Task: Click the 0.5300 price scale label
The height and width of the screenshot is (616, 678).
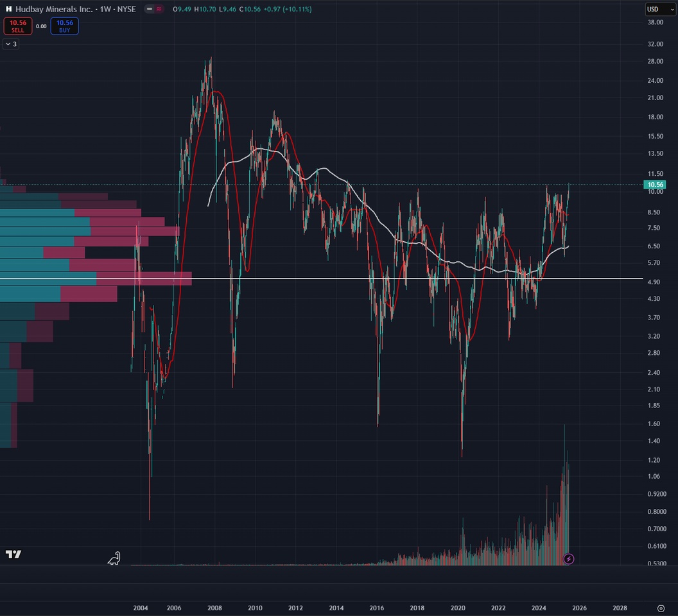Action: click(x=656, y=563)
